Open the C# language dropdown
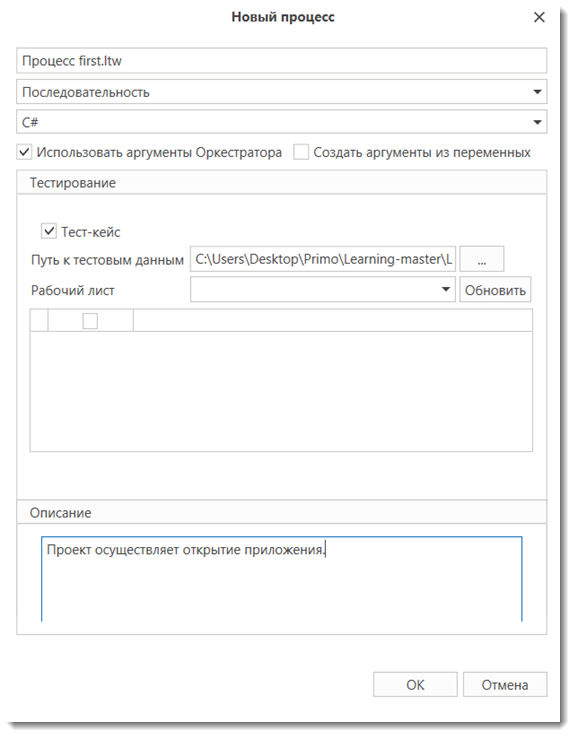Image resolution: width=575 pixels, height=737 pixels. [282, 122]
